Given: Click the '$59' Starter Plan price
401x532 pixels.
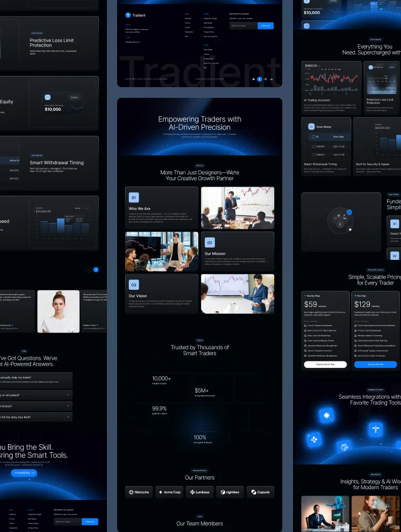Looking at the screenshot, I should click(311, 304).
